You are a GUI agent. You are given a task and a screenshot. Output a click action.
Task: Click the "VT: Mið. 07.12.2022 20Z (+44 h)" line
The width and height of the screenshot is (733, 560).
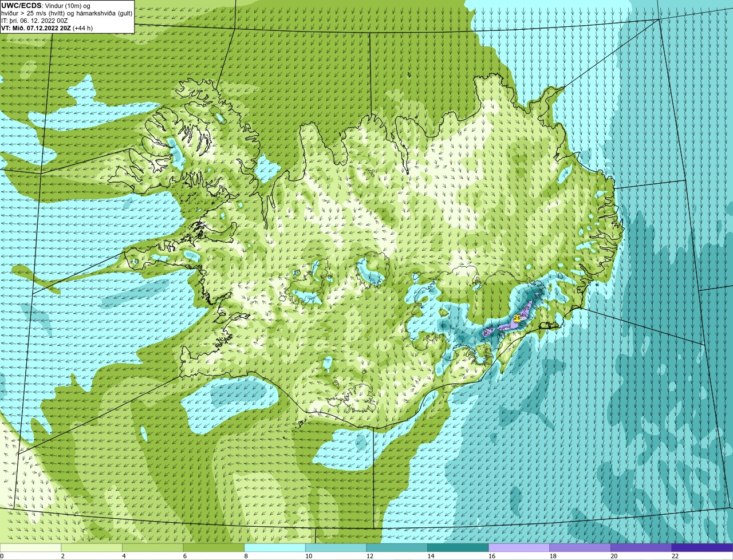pos(48,27)
